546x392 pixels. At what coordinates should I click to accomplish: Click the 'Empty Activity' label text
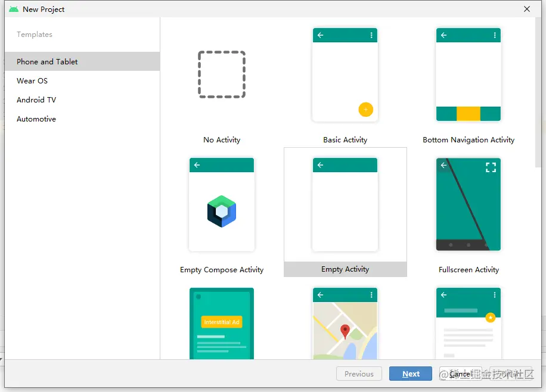345,269
